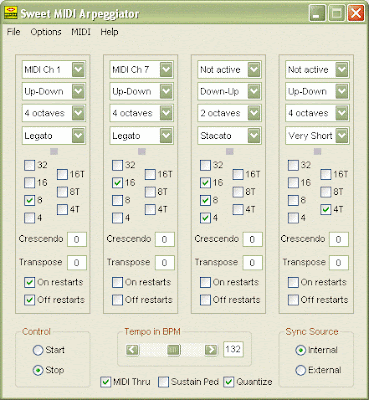Close the Sweet MIDI Arpeggiator window
The height and width of the screenshot is (400, 369).
tap(356, 13)
